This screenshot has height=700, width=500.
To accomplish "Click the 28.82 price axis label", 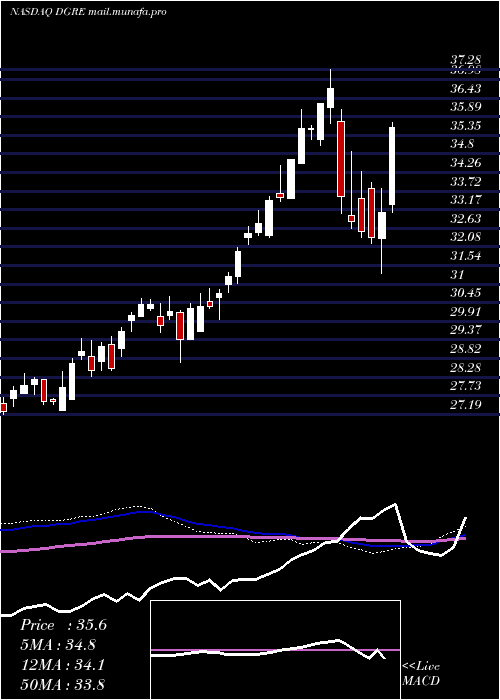I will (x=466, y=349).
